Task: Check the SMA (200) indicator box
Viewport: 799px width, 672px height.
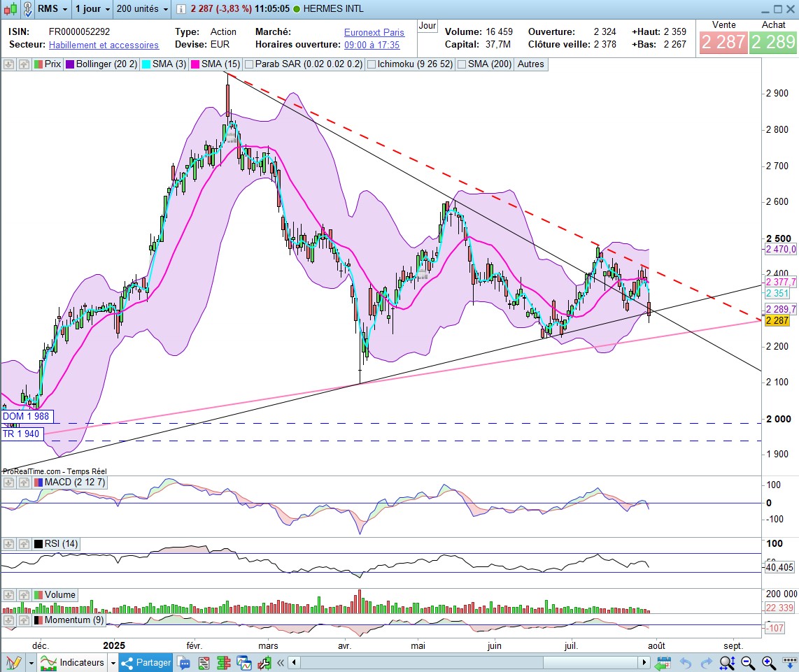Action: (462, 64)
